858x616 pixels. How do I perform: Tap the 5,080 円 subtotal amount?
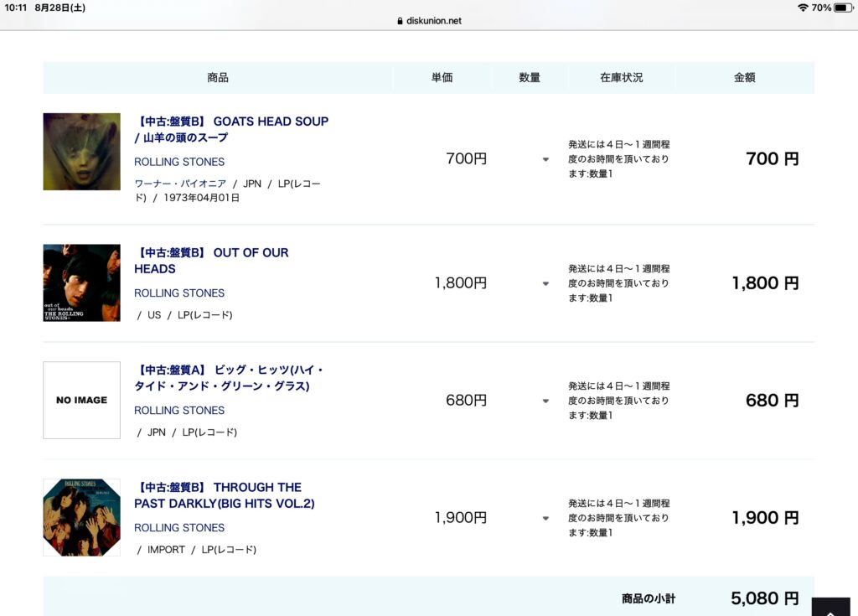tap(765, 598)
